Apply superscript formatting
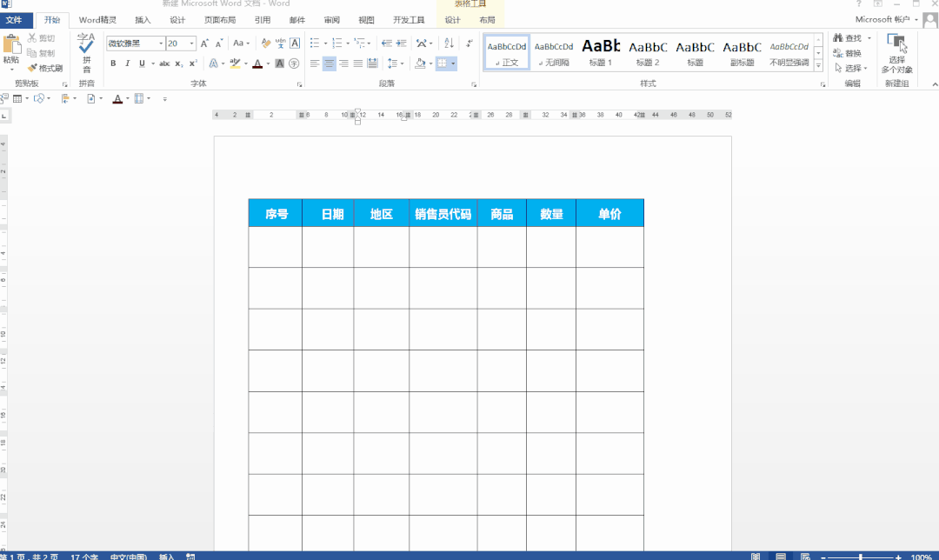This screenshot has width=939, height=560. click(x=193, y=63)
